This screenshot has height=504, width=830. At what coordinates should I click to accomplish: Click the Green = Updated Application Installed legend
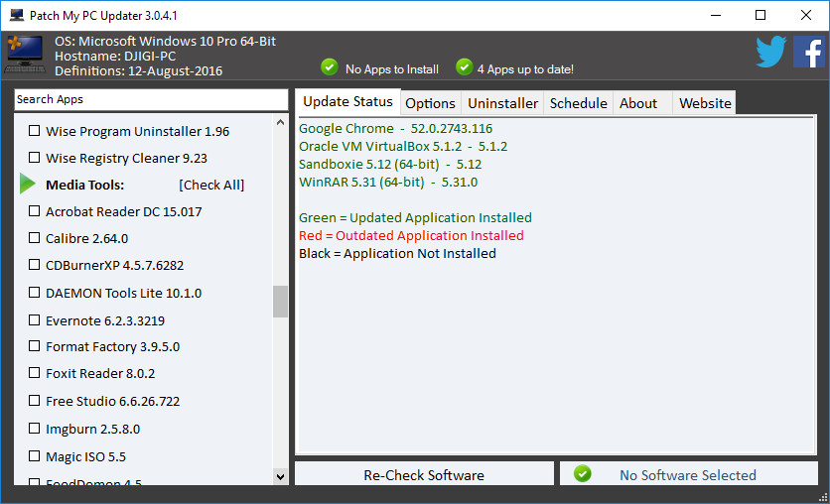click(415, 218)
